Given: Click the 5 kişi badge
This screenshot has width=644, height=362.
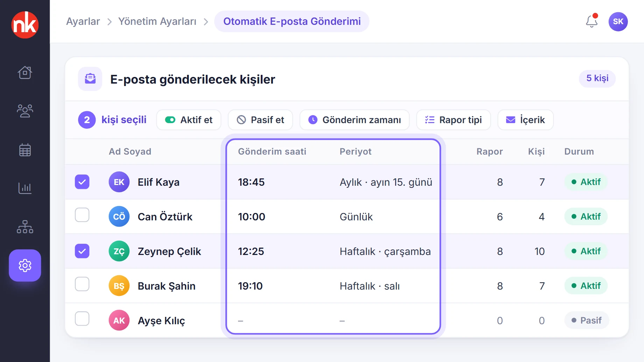Looking at the screenshot, I should coord(597,78).
